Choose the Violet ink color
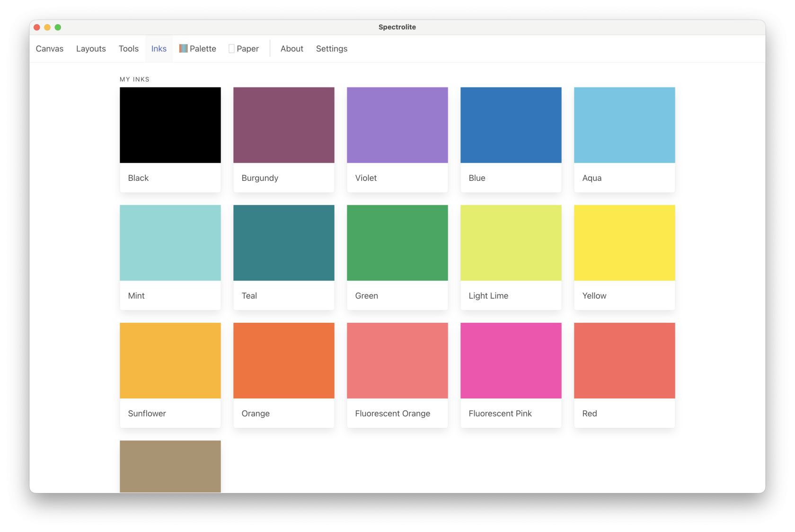This screenshot has height=532, width=795. click(x=397, y=125)
